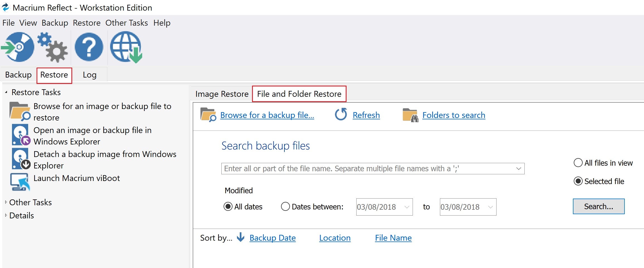
Task: Open the end date picker dropdown after 'to'
Action: pos(490,207)
